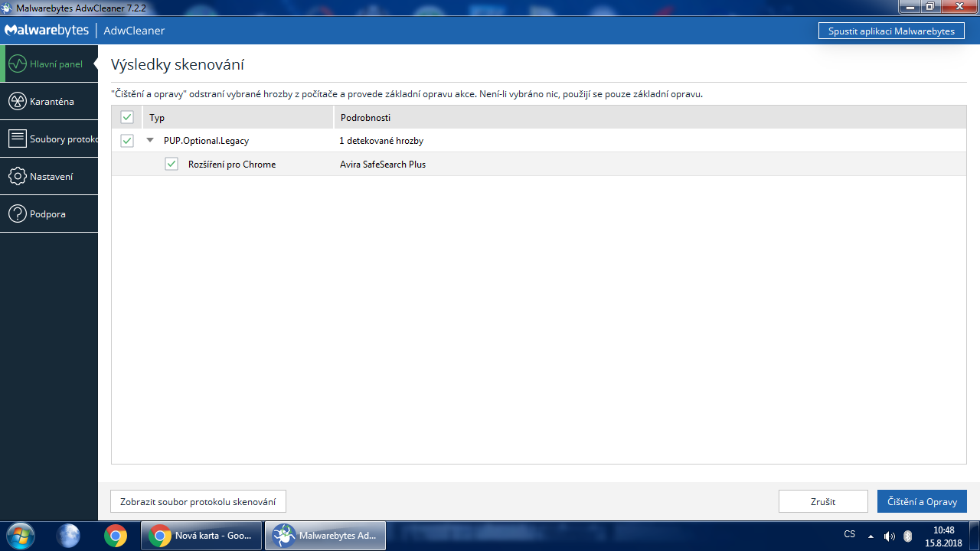Screen dimensions: 980x551
Task: Show hidden system tray icons
Action: 871,536
